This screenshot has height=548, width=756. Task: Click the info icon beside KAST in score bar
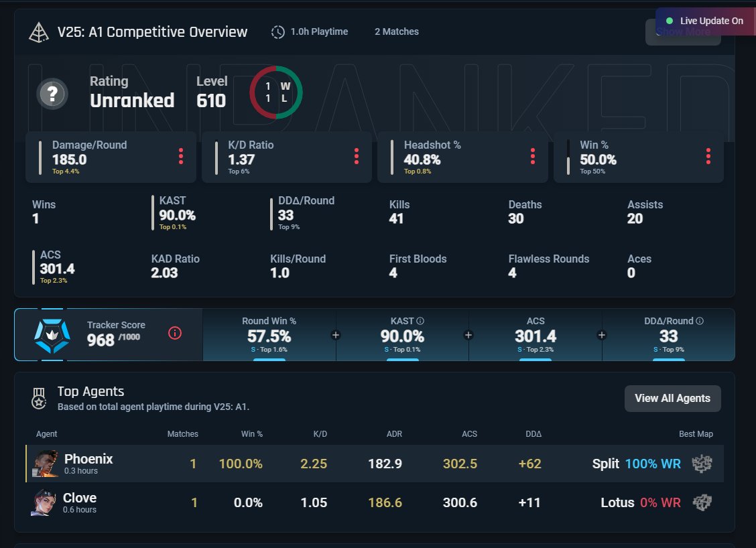[420, 321]
